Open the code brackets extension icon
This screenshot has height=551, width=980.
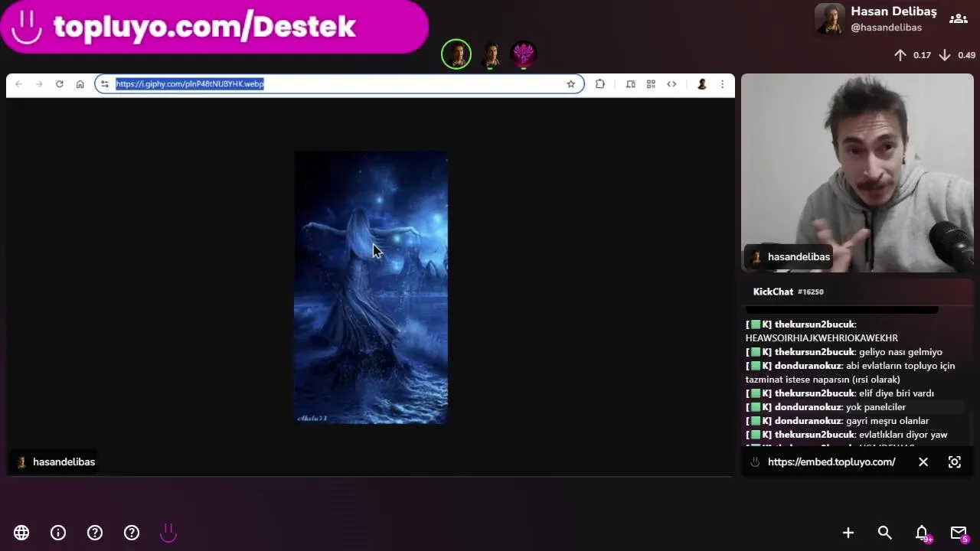point(671,84)
